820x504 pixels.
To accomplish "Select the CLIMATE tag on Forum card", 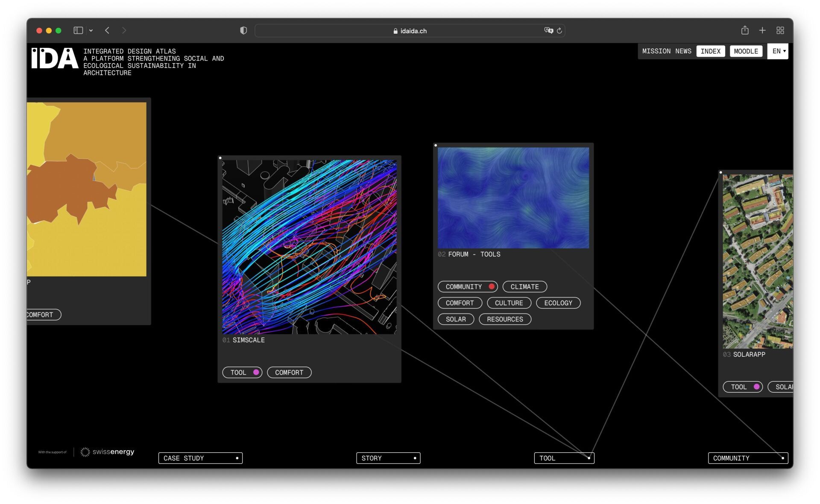I will [524, 287].
